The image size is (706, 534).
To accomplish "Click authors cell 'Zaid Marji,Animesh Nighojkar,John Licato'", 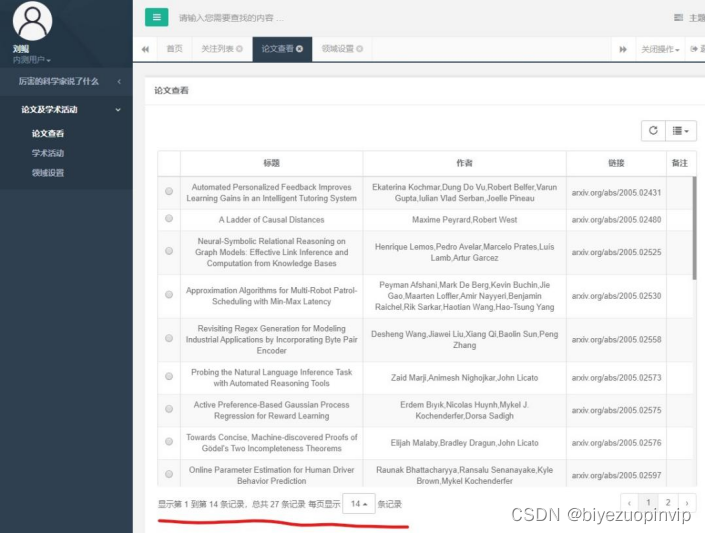I will tap(464, 378).
